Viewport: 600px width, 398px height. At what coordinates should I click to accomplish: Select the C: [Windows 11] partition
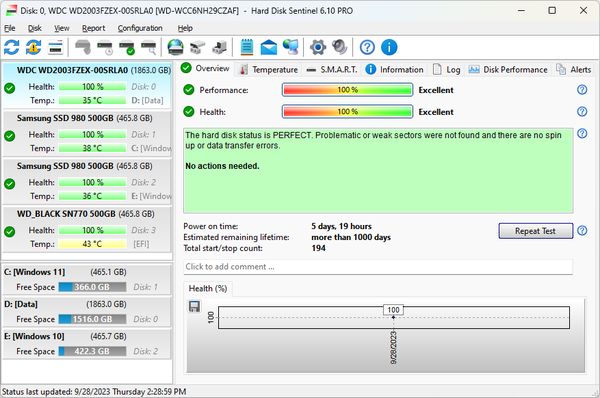pyautogui.click(x=86, y=279)
